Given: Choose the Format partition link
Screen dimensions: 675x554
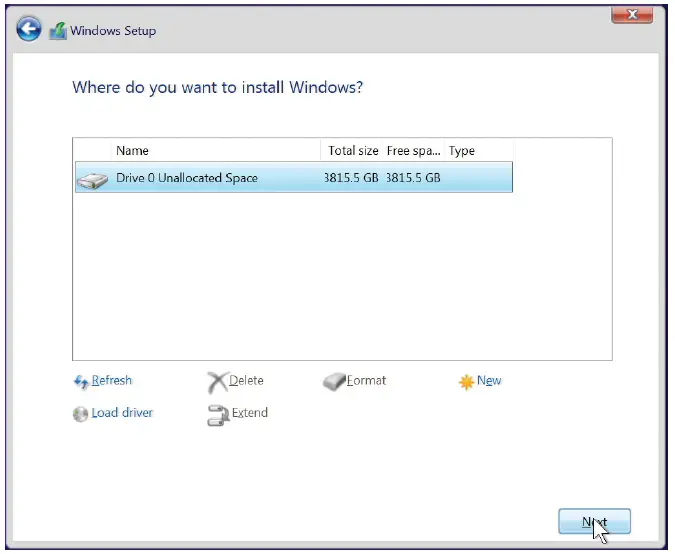Looking at the screenshot, I should tap(366, 381).
